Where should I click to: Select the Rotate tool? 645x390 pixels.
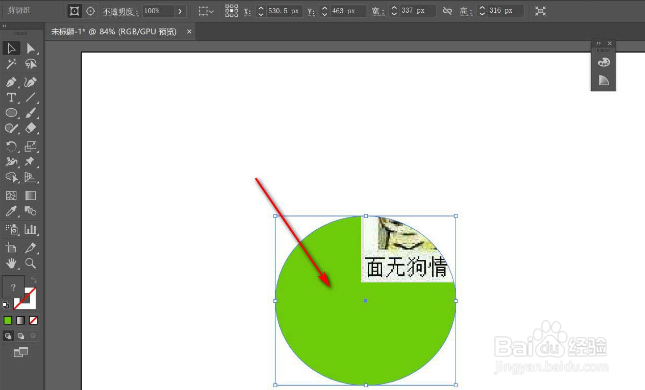coord(11,146)
